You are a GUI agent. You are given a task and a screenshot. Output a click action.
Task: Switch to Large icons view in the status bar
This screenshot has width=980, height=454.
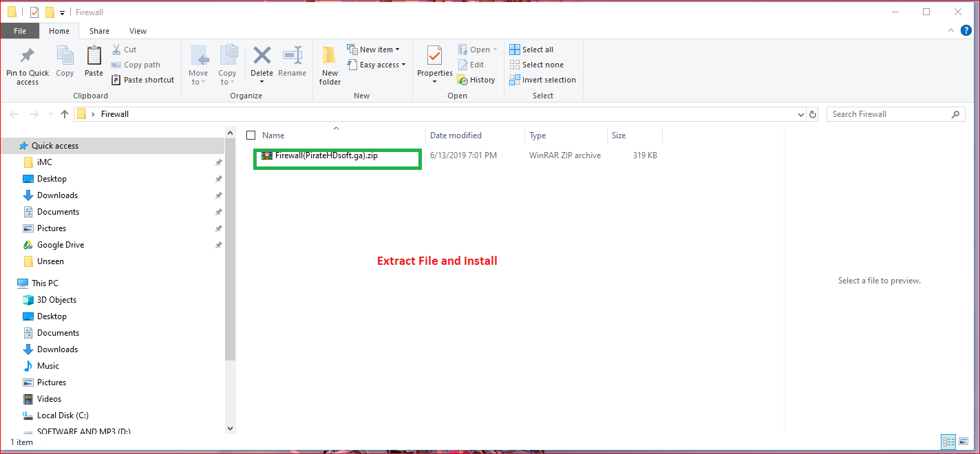[963, 442]
